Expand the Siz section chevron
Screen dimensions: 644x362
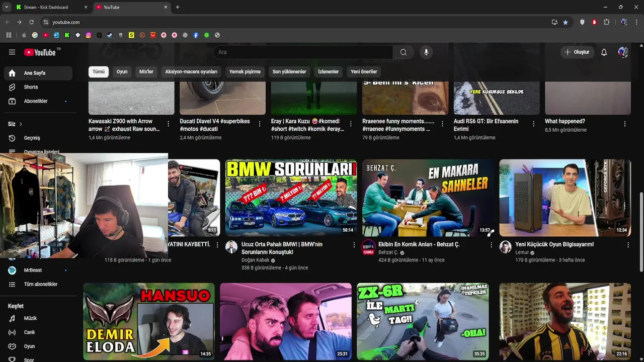coord(21,124)
